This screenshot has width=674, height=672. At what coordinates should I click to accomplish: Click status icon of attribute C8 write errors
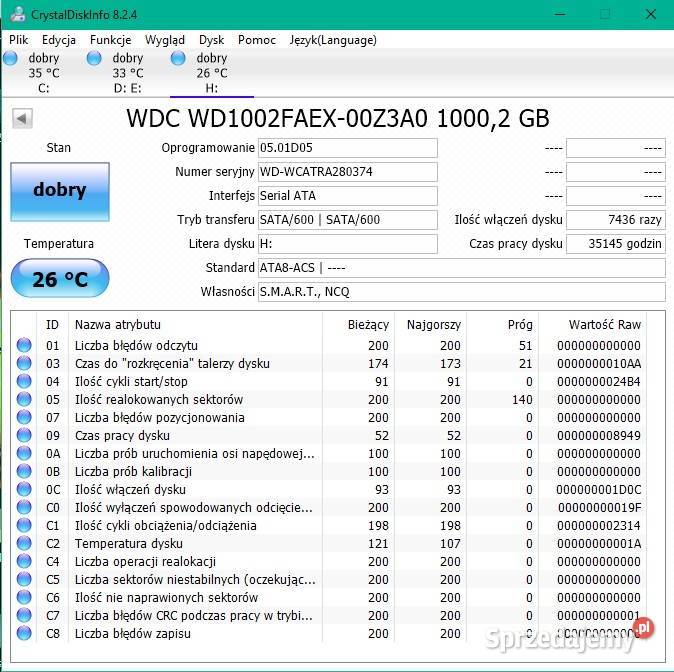pos(24,634)
